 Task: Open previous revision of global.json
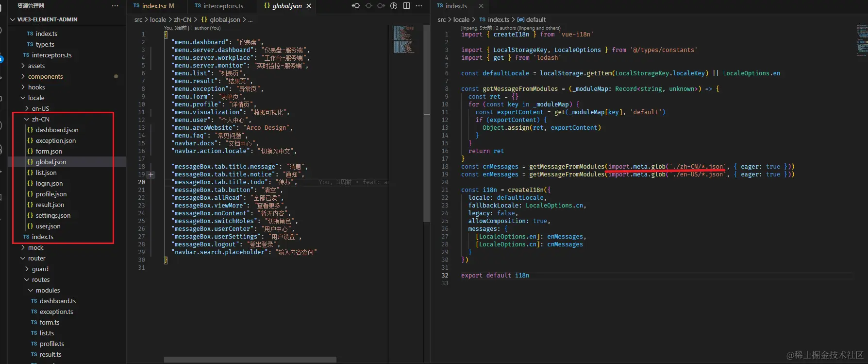click(x=356, y=6)
